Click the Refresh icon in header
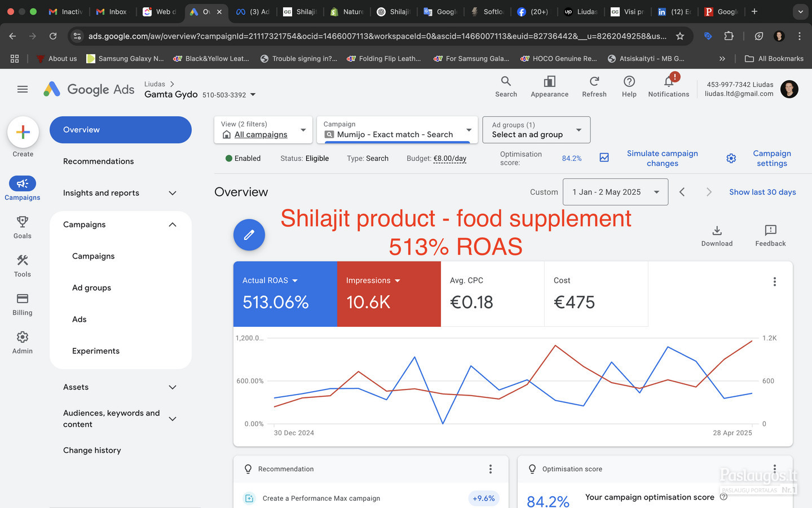The height and width of the screenshot is (508, 812). click(594, 82)
